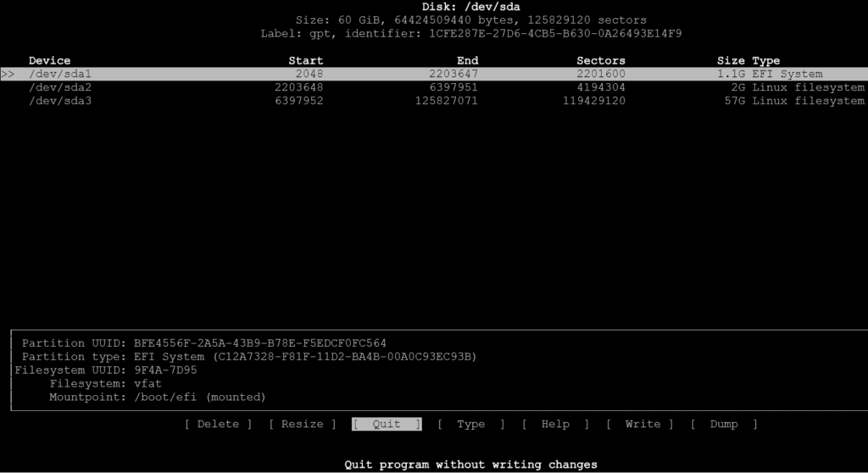Click the 1.1G size value
Image resolution: width=868 pixels, height=473 pixels.
pyautogui.click(x=731, y=74)
